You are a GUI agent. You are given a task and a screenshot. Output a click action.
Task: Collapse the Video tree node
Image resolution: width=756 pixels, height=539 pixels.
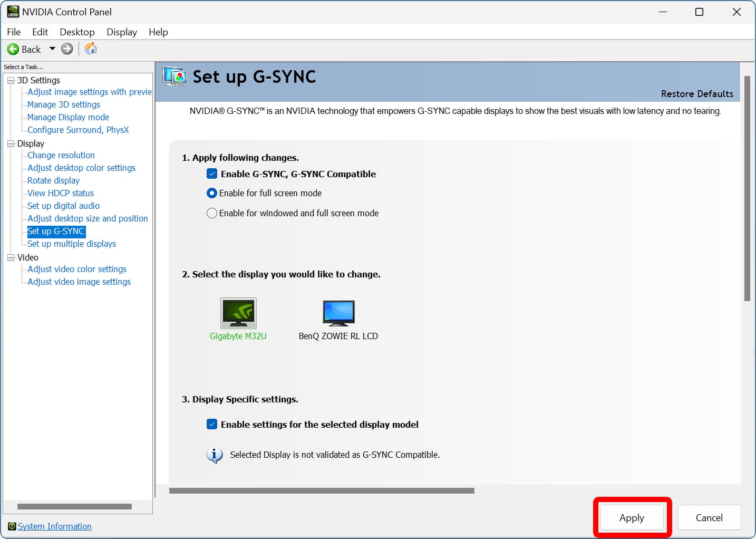click(11, 257)
